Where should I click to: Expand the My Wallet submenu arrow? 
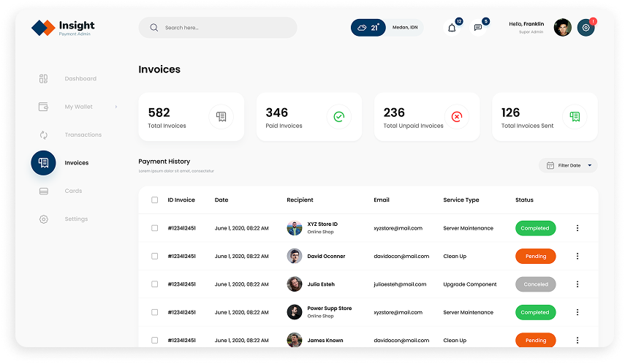click(x=116, y=107)
